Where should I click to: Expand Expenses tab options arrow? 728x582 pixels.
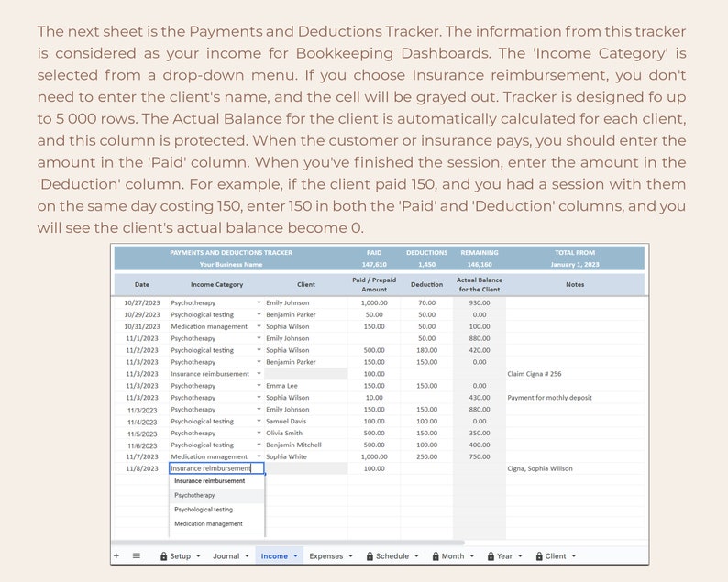click(x=350, y=556)
